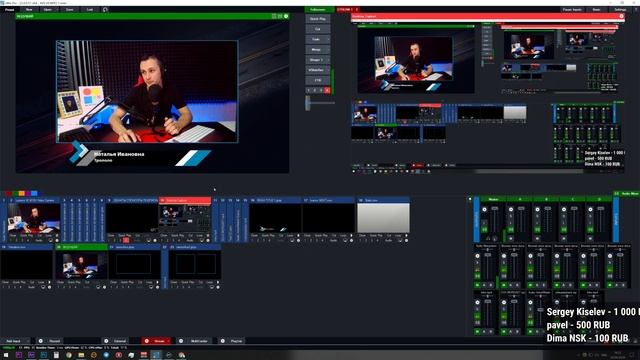Select the red input category color tab
This screenshot has height=360, width=640.
pos(9,193)
